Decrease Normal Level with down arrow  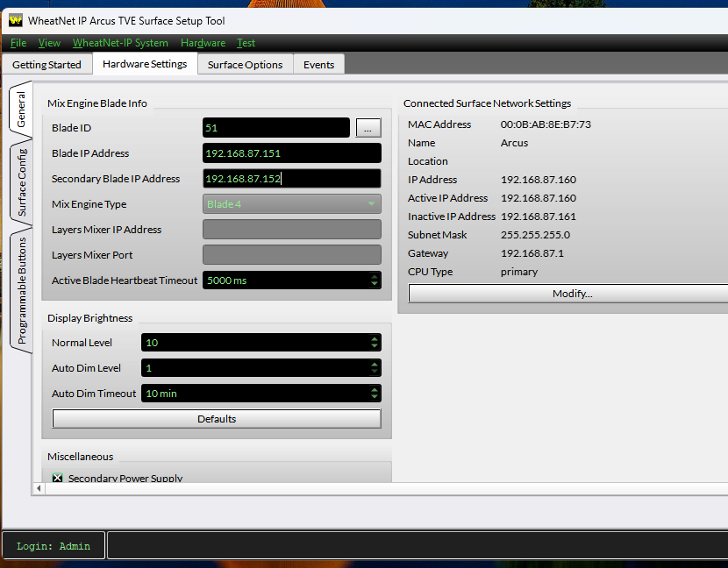[375, 345]
